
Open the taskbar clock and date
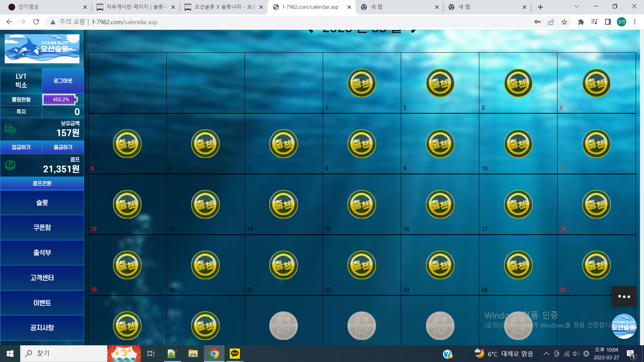[606, 354]
